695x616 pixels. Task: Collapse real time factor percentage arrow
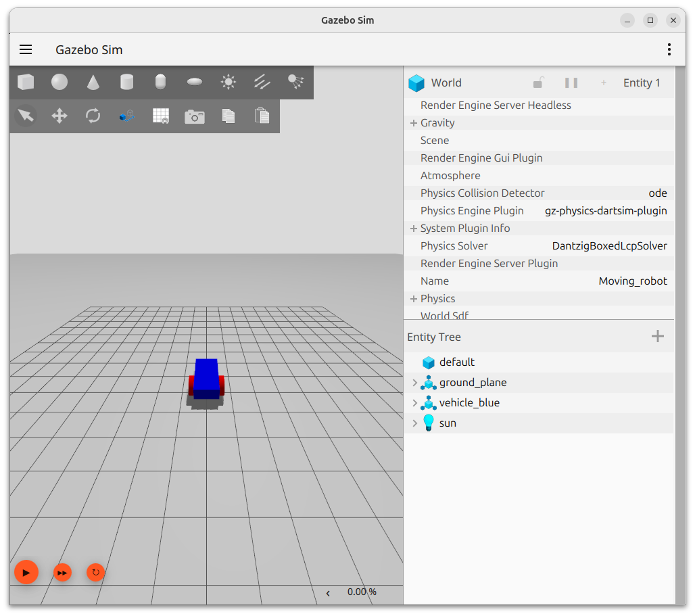click(x=328, y=592)
